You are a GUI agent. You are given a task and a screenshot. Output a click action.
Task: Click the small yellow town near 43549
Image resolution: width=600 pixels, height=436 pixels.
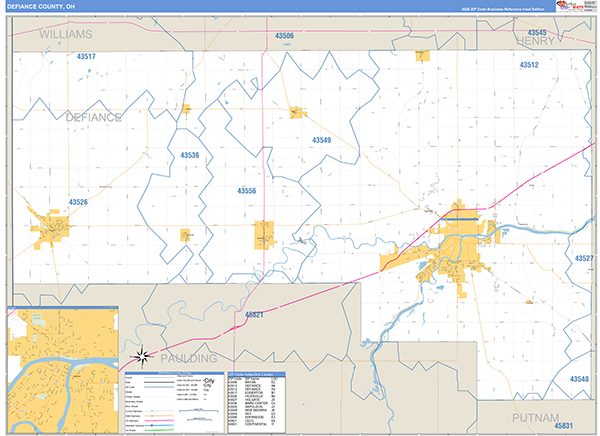tap(296, 112)
